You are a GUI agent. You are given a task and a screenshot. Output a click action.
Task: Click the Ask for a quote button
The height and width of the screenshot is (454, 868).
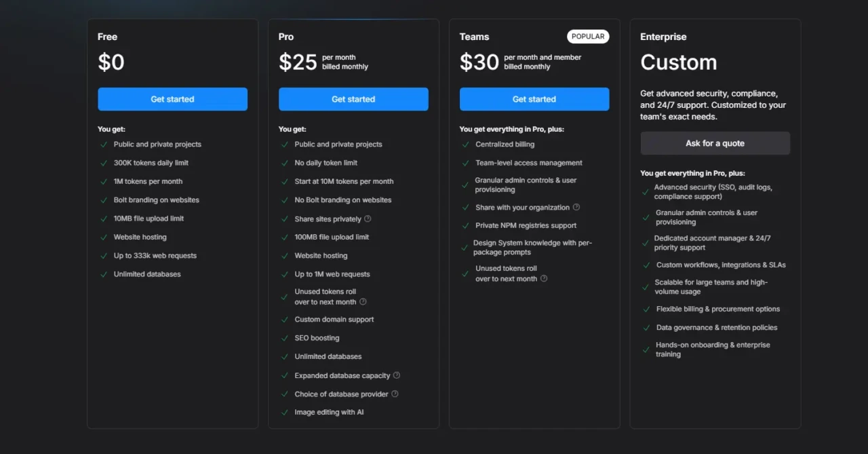click(x=715, y=143)
